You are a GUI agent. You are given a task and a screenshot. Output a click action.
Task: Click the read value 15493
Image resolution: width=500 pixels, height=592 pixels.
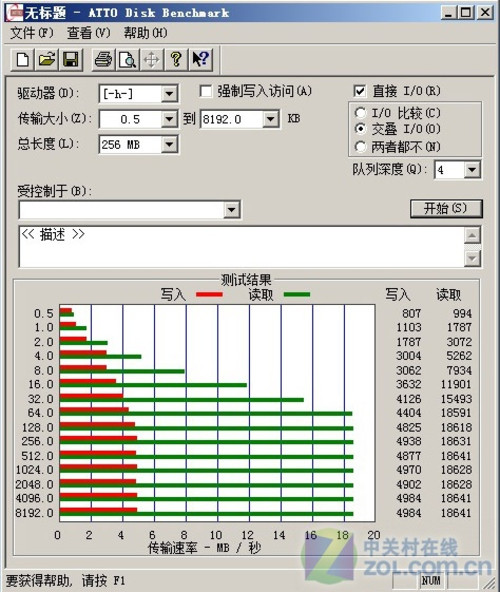(457, 399)
